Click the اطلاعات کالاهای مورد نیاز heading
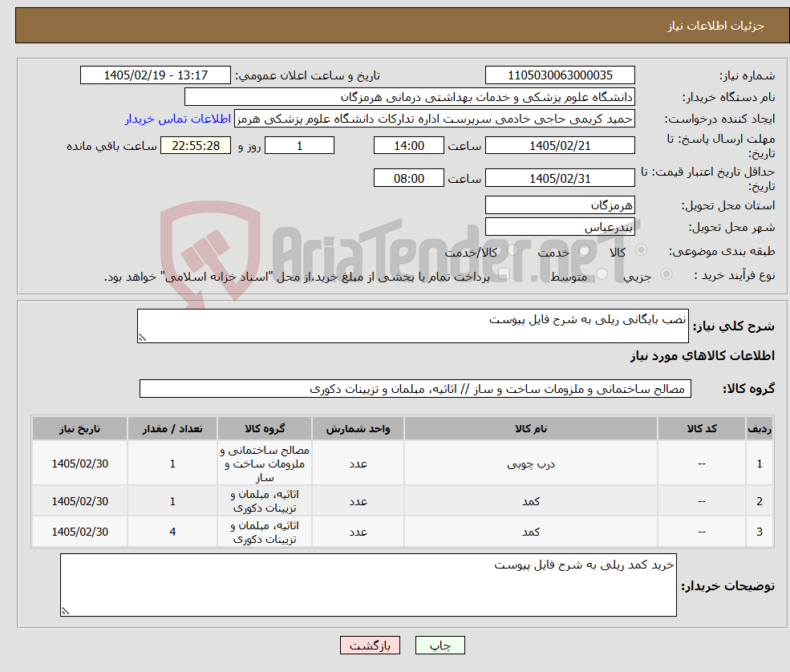Screen dimensions: 790x672 (x=703, y=355)
